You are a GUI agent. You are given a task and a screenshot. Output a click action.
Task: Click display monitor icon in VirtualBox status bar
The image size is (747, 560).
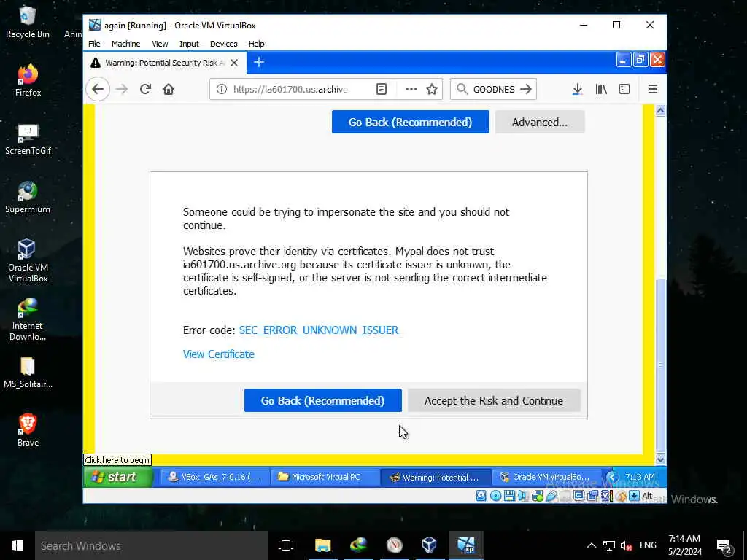pos(578,496)
